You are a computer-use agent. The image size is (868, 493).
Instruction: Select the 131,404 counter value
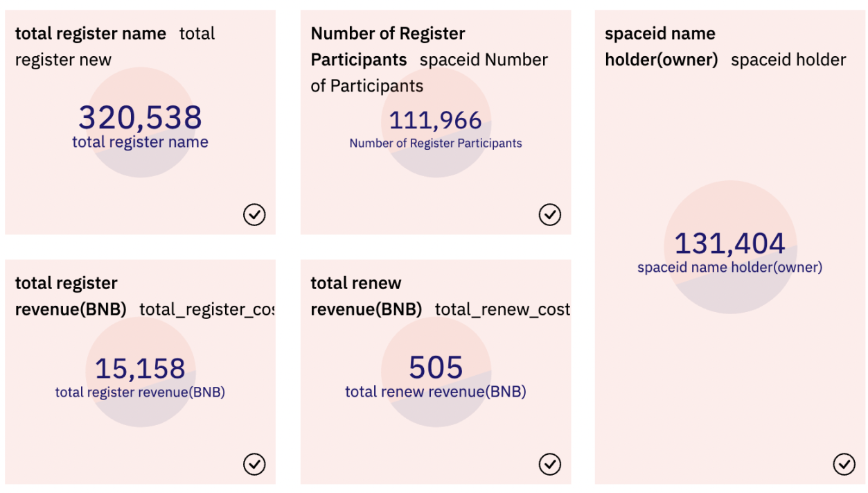729,243
